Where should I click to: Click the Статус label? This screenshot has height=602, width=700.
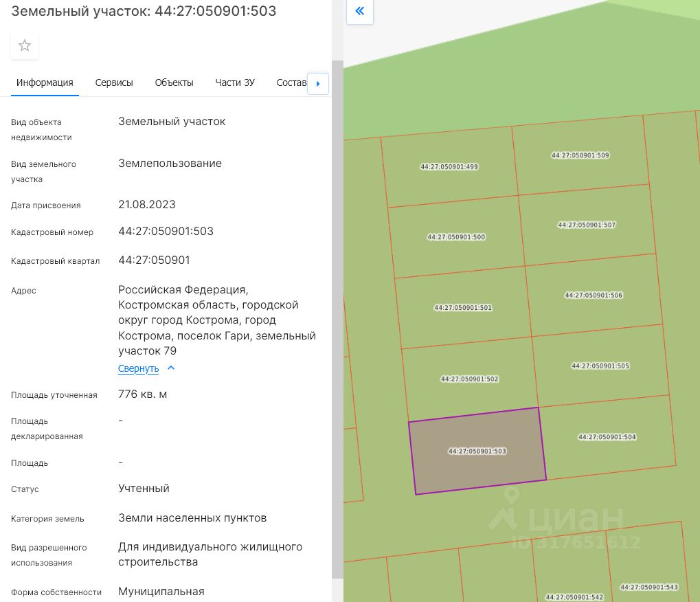coord(25,489)
